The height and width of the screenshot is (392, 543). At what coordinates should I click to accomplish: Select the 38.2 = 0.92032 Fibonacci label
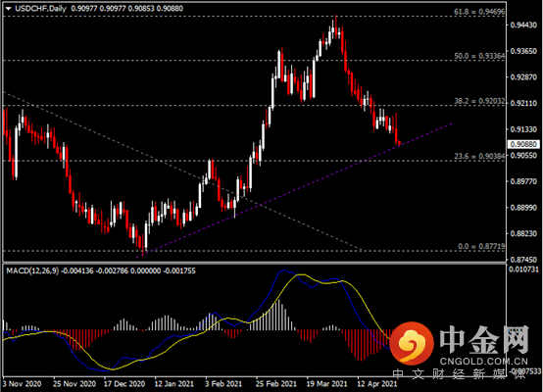coord(479,101)
